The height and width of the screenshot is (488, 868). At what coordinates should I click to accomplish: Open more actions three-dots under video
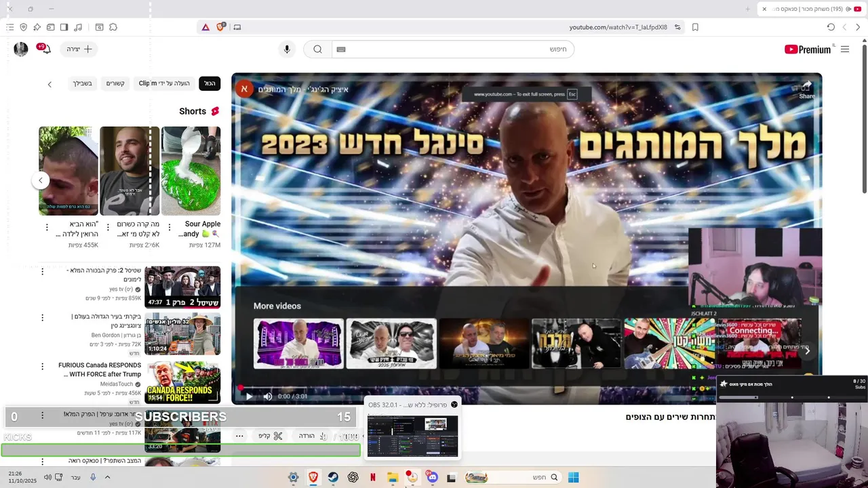click(239, 436)
